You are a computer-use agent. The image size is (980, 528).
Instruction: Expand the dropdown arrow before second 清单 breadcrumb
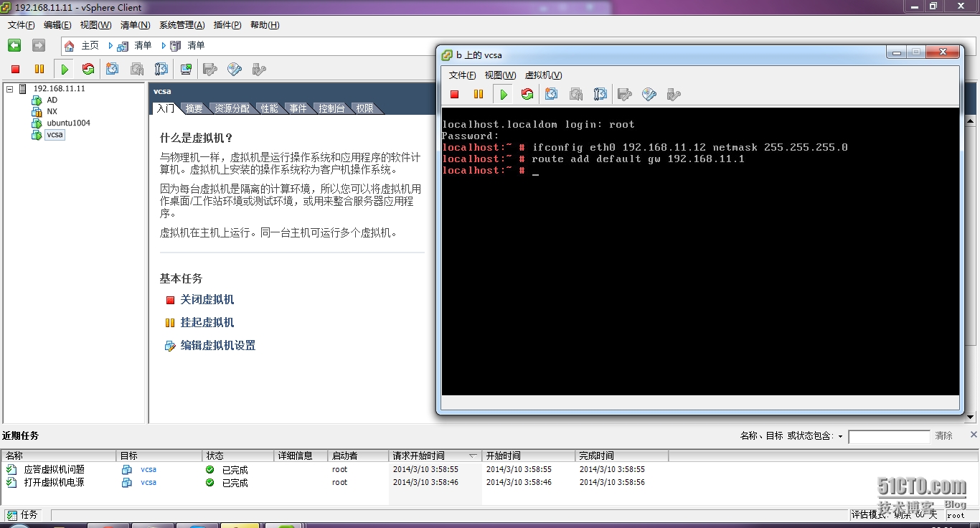[x=164, y=46]
